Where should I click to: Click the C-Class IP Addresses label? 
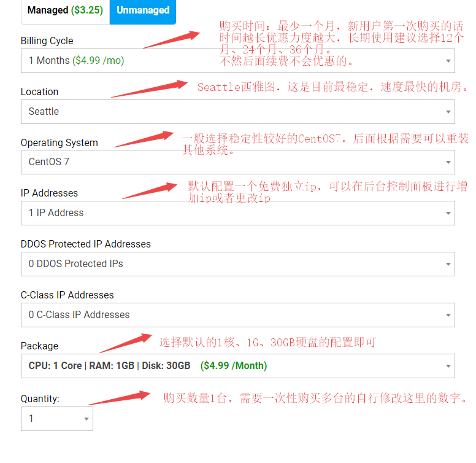(x=67, y=295)
